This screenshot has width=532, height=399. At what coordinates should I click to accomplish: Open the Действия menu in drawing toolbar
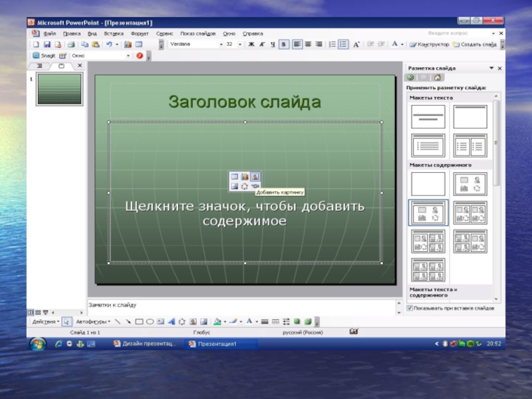(x=45, y=322)
